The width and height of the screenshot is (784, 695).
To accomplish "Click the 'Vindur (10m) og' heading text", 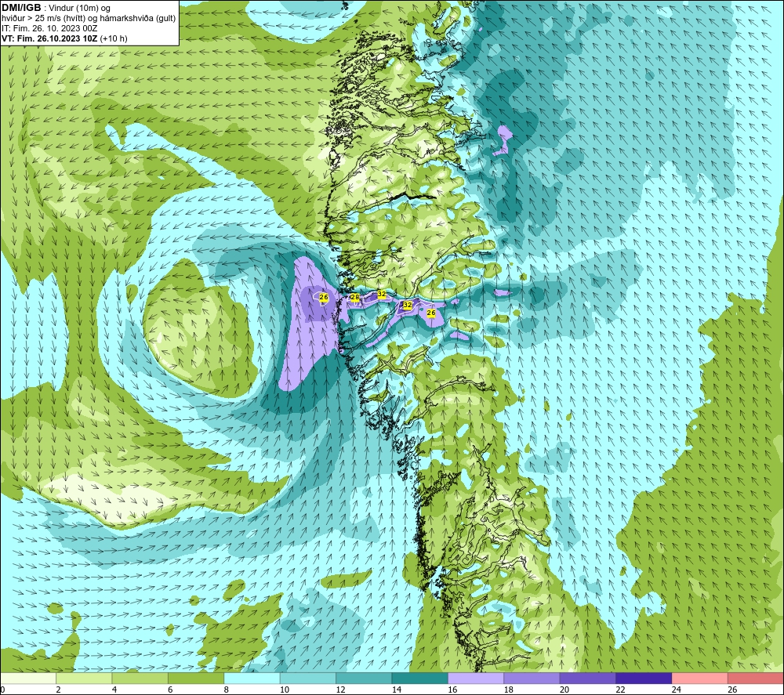I will (79, 8).
